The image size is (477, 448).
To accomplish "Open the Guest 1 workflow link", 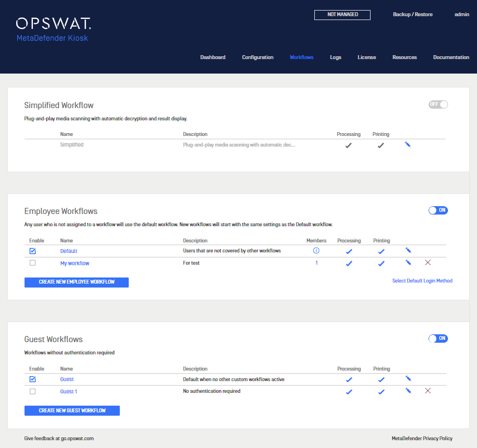I will (69, 391).
